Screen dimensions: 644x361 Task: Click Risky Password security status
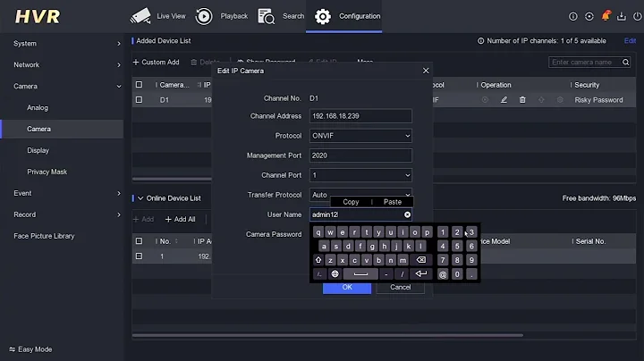point(598,100)
